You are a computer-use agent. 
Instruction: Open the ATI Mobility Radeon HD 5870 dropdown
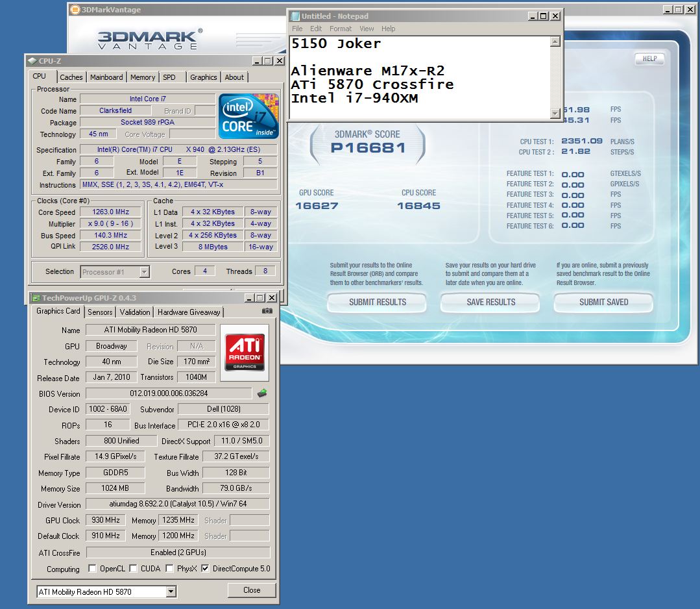tap(171, 591)
